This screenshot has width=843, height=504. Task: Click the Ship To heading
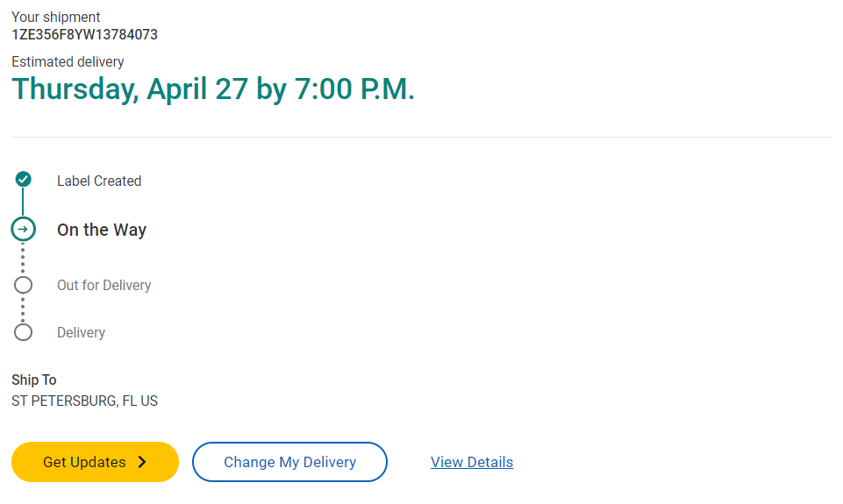click(34, 380)
